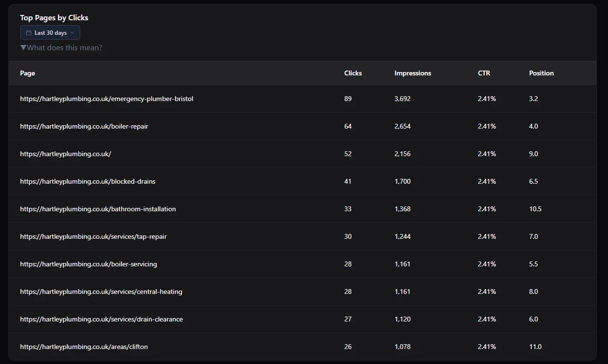Select the clicks value 52
Screen dimensions: 608x364
(x=348, y=154)
